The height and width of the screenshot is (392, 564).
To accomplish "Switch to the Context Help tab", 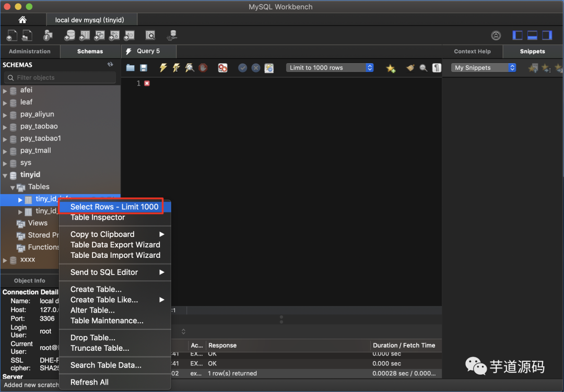I will pos(472,52).
